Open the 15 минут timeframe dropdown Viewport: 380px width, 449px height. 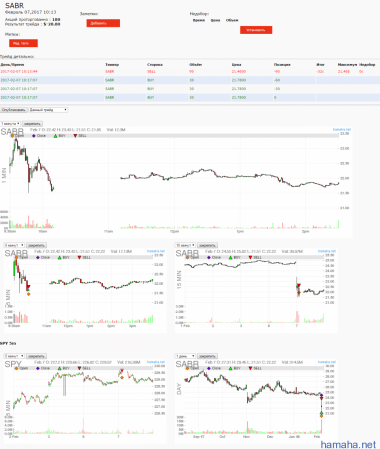point(185,245)
